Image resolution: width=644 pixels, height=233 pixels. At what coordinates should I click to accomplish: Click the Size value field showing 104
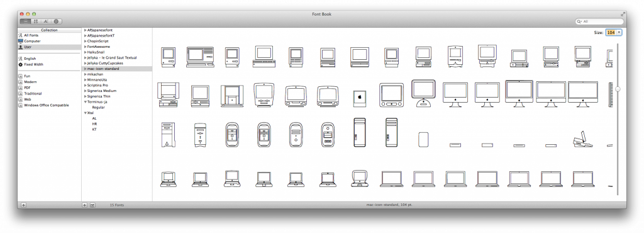[x=611, y=33]
